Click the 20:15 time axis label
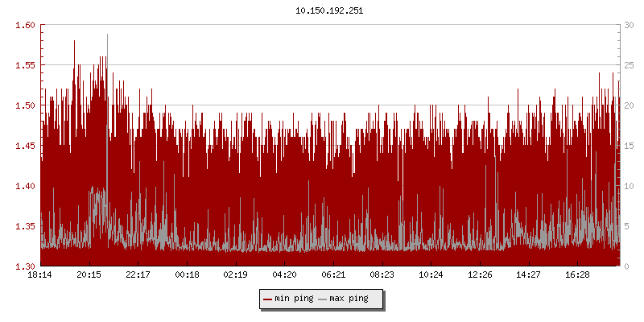 pos(89,275)
